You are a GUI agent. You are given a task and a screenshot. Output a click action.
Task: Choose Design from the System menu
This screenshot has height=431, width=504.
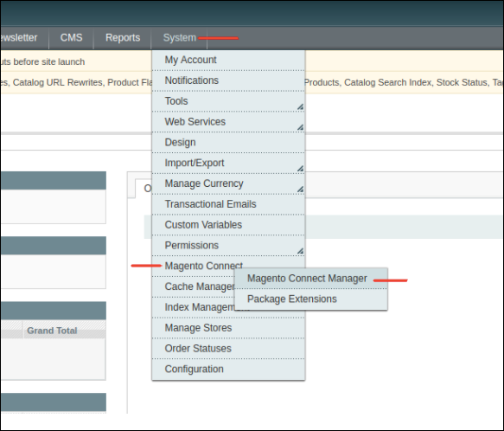(x=228, y=143)
